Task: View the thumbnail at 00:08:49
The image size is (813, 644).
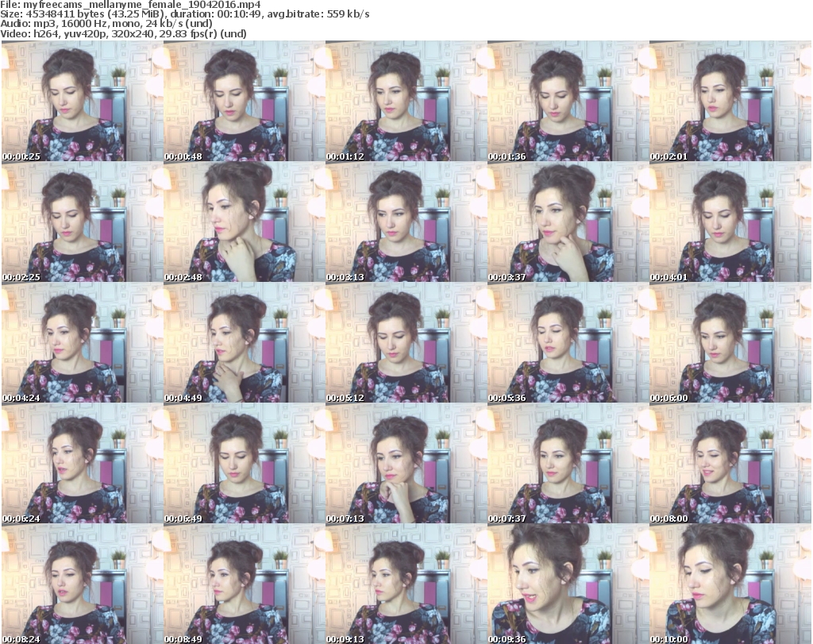Action: (x=245, y=584)
